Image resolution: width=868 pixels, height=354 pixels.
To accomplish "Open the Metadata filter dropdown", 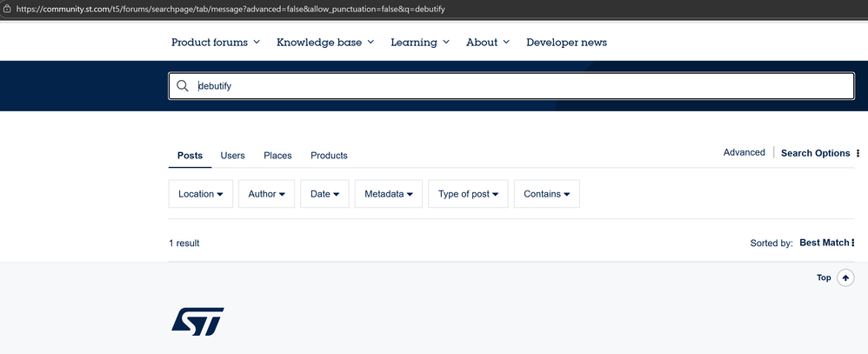I will [x=389, y=194].
